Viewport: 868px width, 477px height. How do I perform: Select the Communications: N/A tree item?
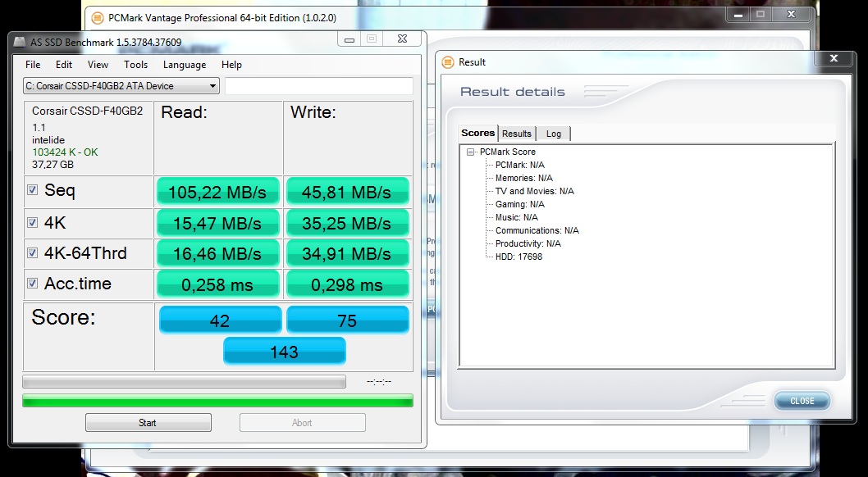537,230
